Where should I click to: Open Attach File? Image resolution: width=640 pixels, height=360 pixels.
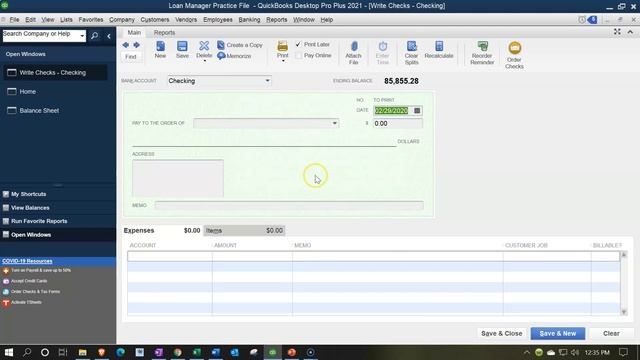pyautogui.click(x=353, y=52)
